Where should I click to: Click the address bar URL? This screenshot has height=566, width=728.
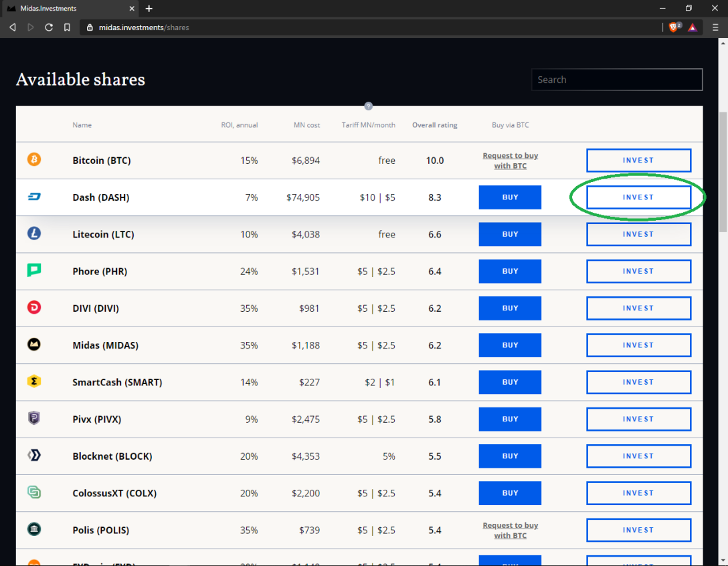pyautogui.click(x=144, y=27)
